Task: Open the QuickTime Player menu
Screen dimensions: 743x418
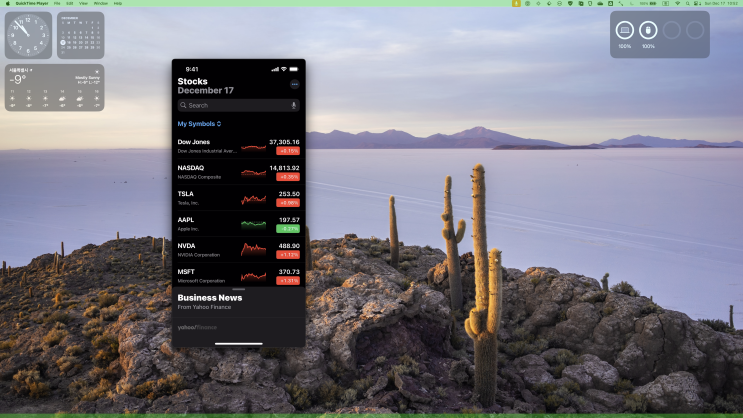Action: [32, 3]
